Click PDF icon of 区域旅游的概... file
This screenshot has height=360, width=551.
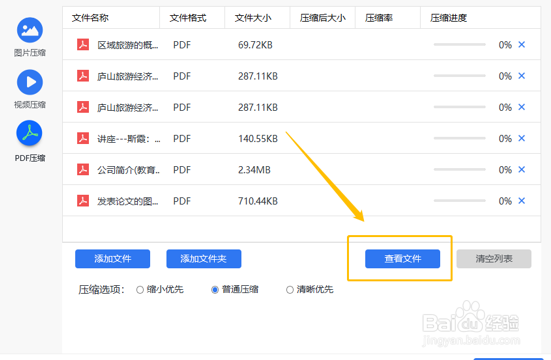tap(83, 45)
